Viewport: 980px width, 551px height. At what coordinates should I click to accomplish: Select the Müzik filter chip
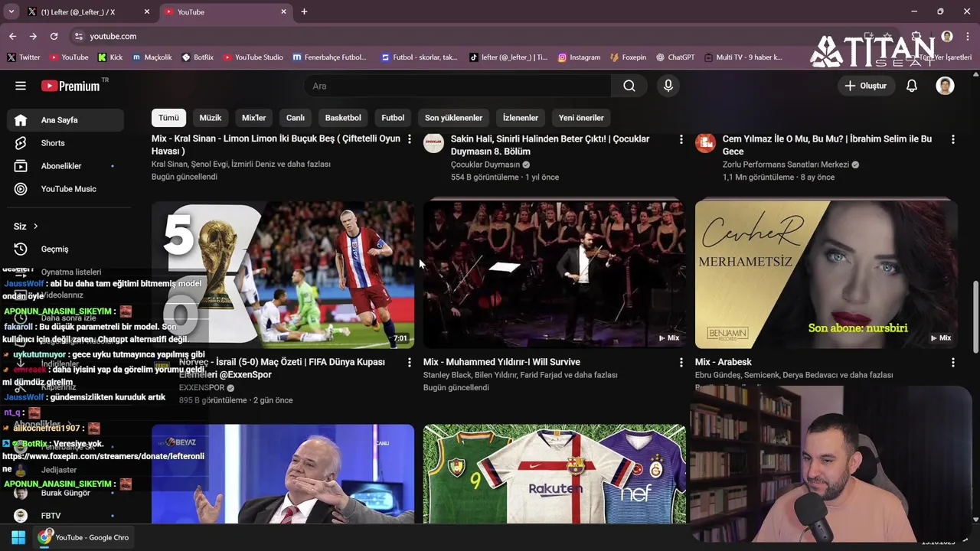(211, 118)
